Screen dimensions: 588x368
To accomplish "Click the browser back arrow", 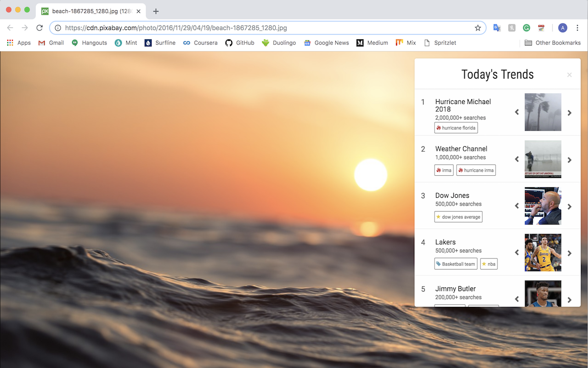I will (x=10, y=28).
